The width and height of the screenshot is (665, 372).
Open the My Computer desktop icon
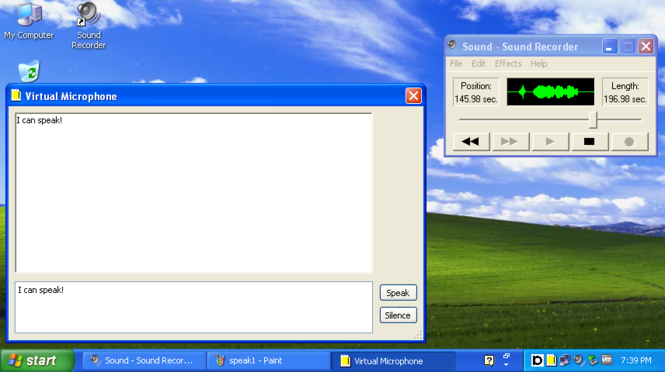[x=29, y=21]
